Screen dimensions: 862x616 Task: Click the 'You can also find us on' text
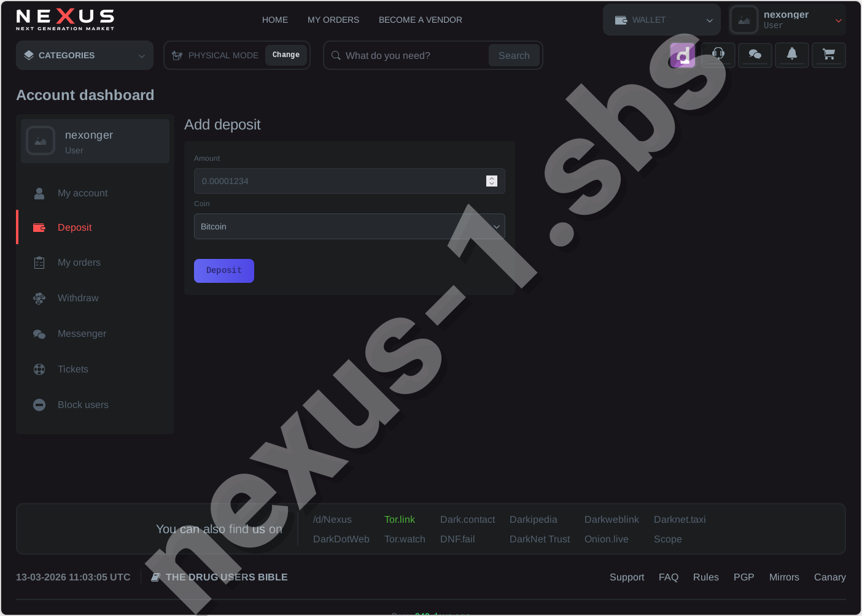click(219, 529)
